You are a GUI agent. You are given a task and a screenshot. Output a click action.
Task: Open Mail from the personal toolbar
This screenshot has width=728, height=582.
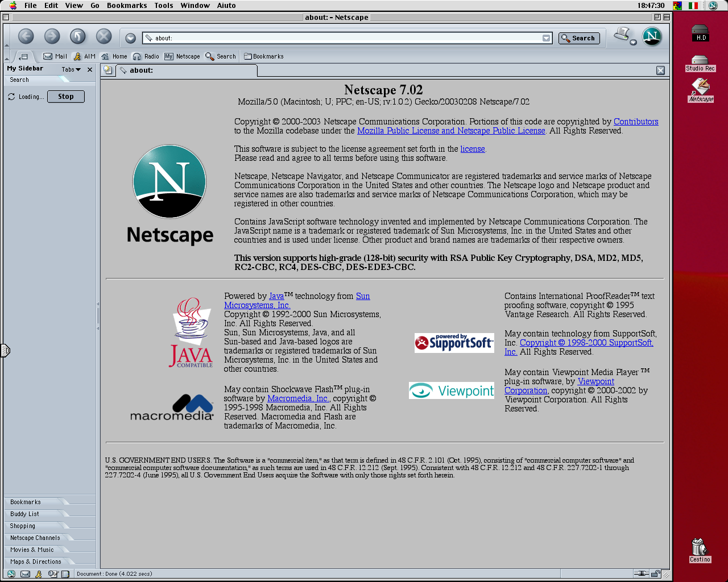tap(56, 56)
